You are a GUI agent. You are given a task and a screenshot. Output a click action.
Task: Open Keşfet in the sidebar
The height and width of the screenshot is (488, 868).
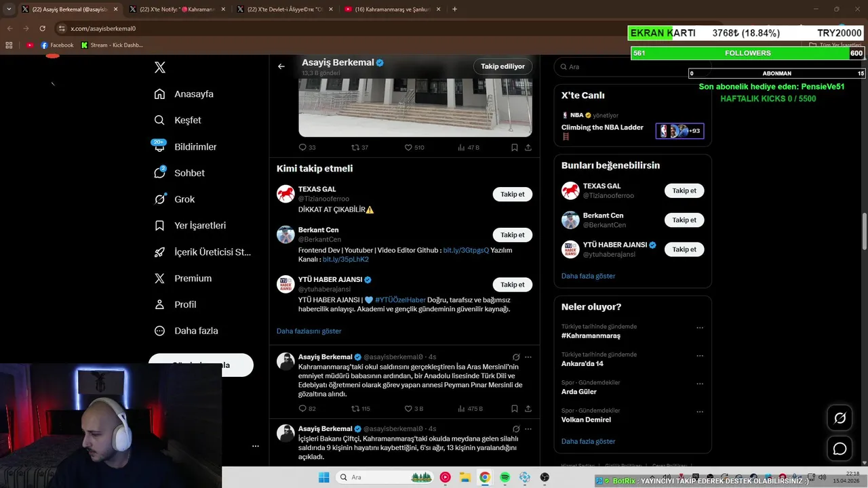pos(178,120)
